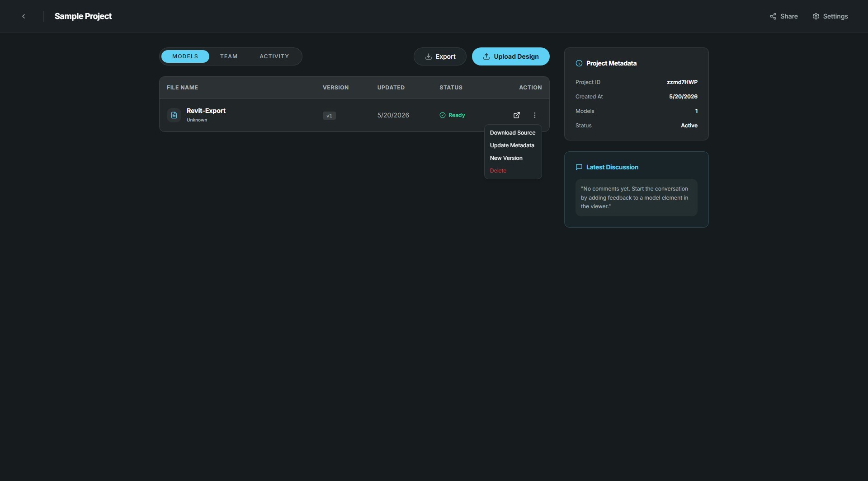This screenshot has height=481, width=868.
Task: Click the Action column header
Action: click(530, 88)
